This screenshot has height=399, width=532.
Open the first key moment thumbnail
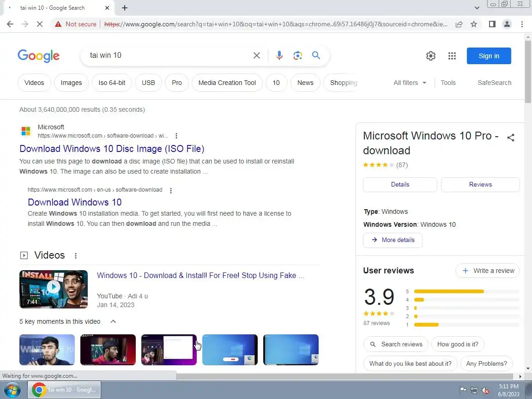(47, 350)
